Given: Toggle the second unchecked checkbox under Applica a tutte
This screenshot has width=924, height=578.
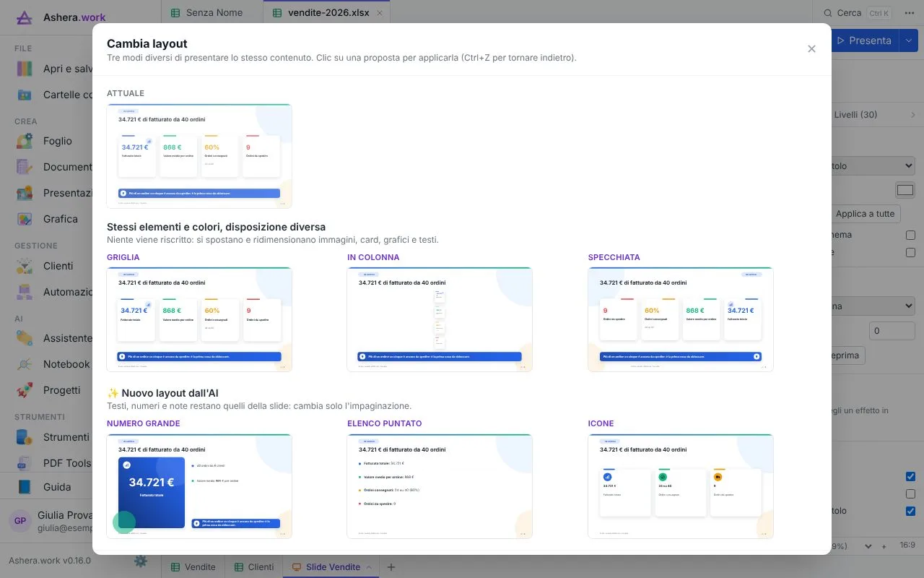Looking at the screenshot, I should 910,253.
